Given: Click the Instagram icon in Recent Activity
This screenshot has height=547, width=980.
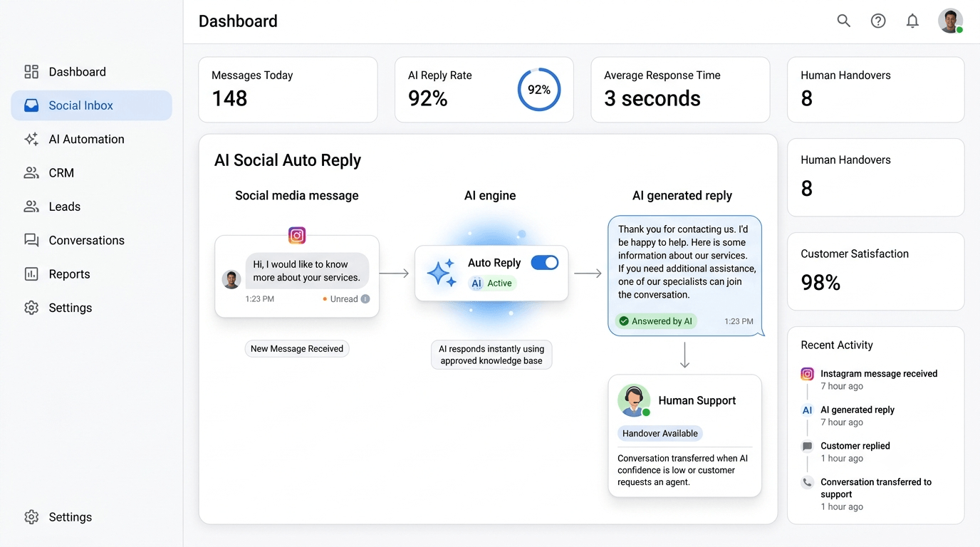Looking at the screenshot, I should tap(807, 374).
